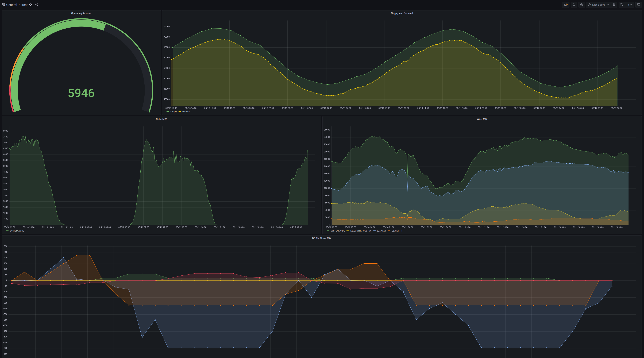The height and width of the screenshot is (358, 644).
Task: Open the Supply and Demand panel menu
Action: [x=402, y=13]
